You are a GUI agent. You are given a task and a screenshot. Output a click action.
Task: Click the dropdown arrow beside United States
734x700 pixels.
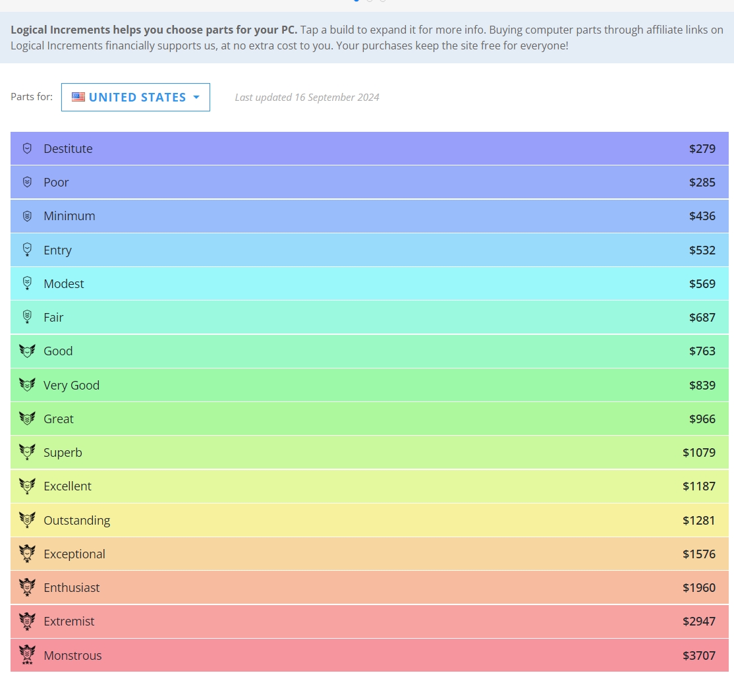pyautogui.click(x=196, y=98)
